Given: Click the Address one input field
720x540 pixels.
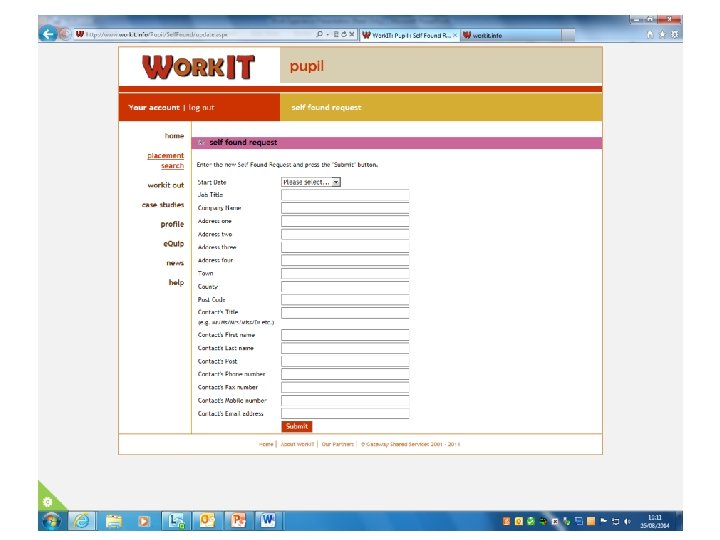Looking at the screenshot, I should tap(345, 221).
